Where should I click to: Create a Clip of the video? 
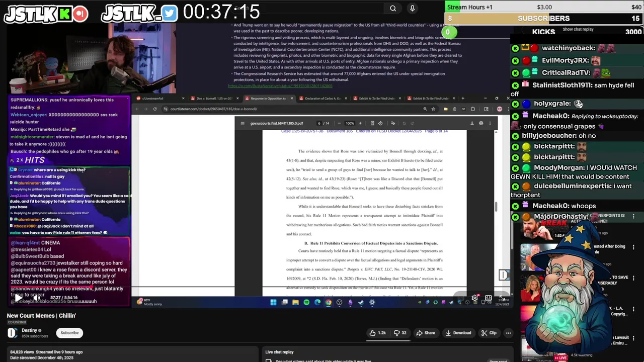(489, 333)
